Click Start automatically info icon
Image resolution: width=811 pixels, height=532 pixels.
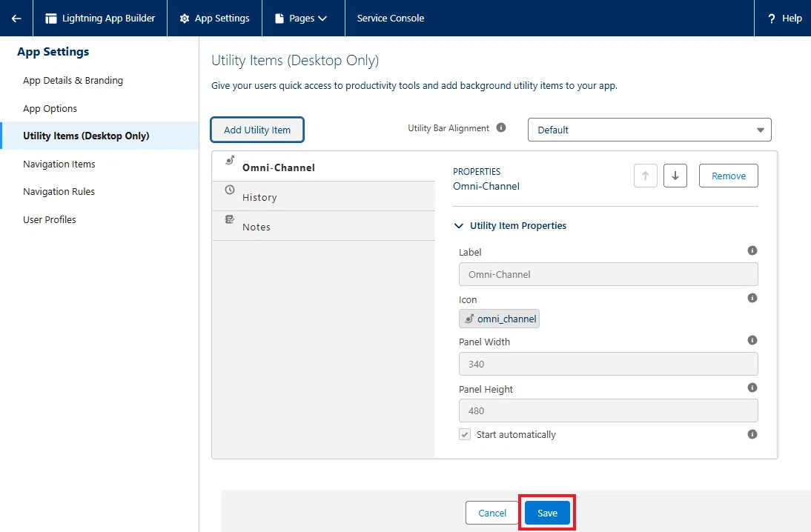[x=752, y=434]
